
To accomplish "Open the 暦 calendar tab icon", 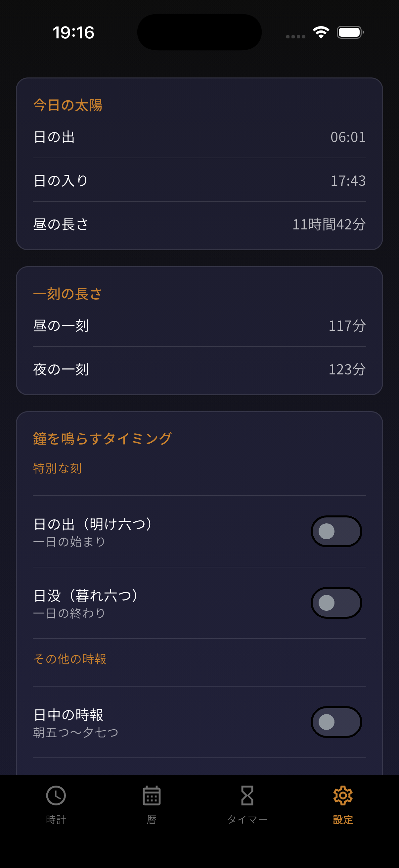I will [152, 796].
